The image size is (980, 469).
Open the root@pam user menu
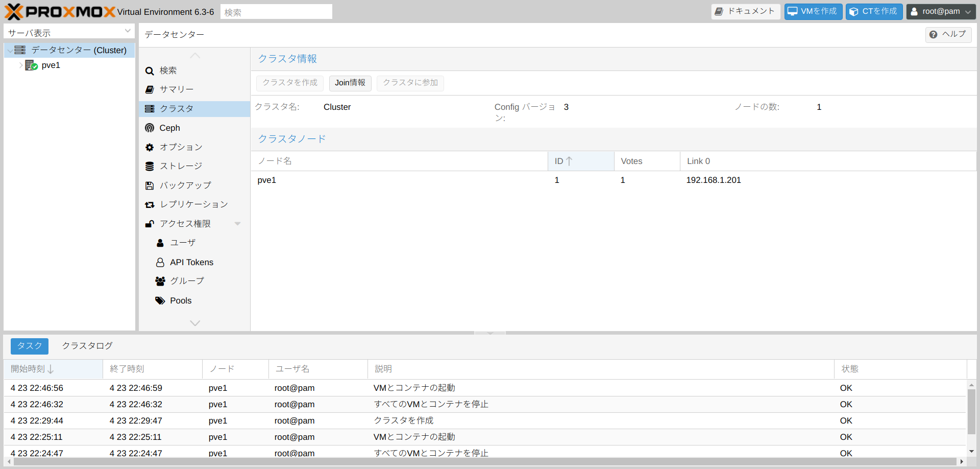[941, 12]
